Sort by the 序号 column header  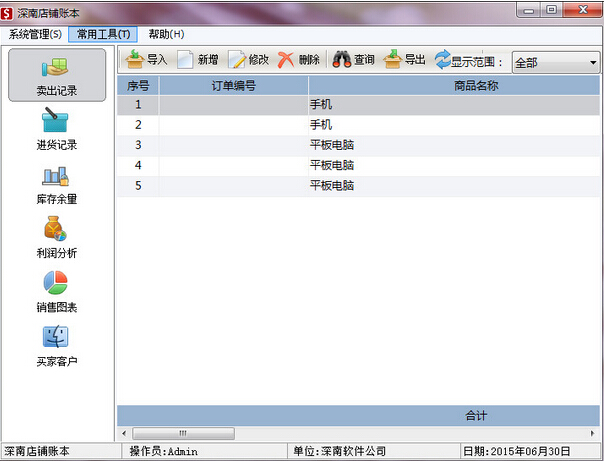point(138,85)
